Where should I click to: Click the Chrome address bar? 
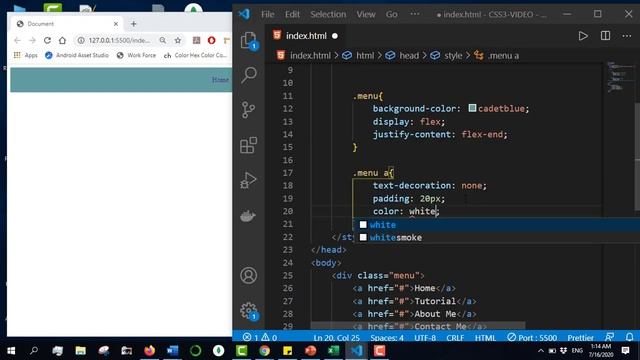(x=119, y=40)
